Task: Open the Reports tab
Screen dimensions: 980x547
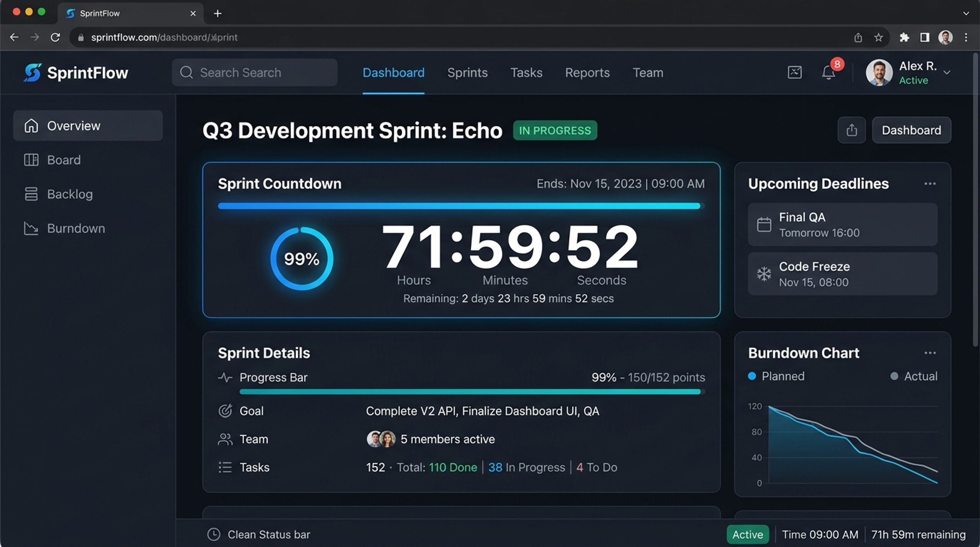Action: pyautogui.click(x=587, y=72)
